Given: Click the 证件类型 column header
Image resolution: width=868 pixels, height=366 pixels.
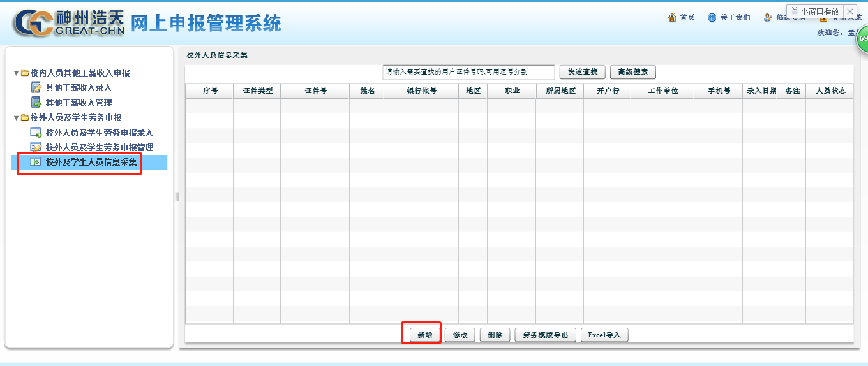Looking at the screenshot, I should click(x=257, y=91).
